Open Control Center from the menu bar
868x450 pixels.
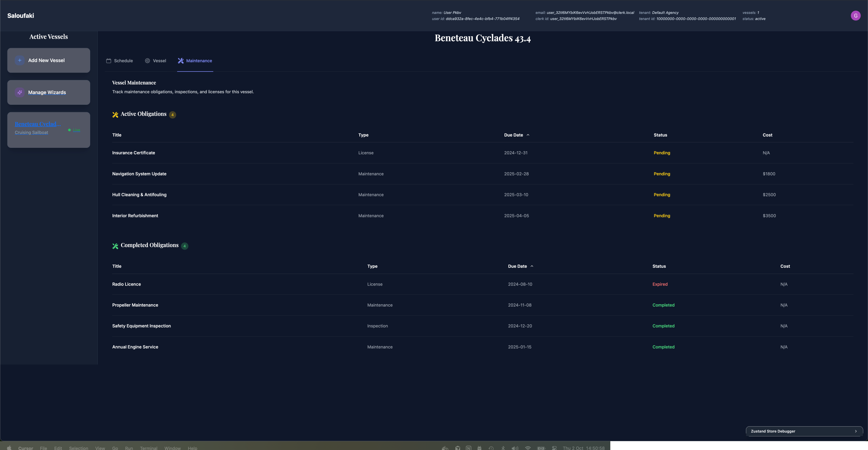(554, 448)
